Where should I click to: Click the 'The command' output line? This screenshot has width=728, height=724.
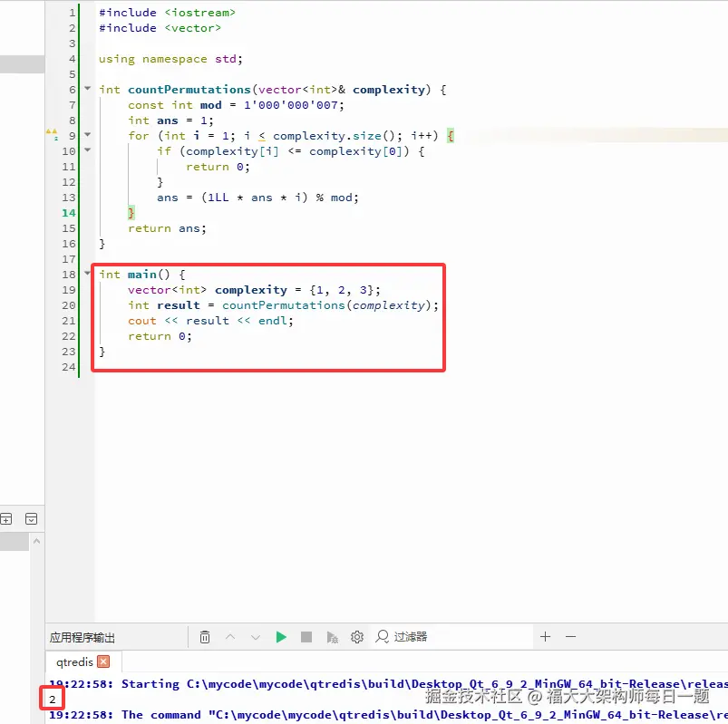388,715
